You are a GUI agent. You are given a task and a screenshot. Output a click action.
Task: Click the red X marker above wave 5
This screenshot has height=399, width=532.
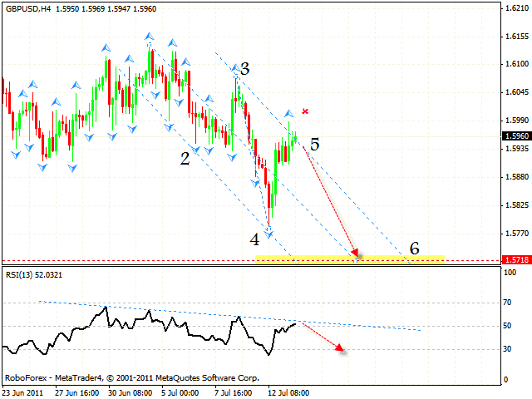(306, 111)
